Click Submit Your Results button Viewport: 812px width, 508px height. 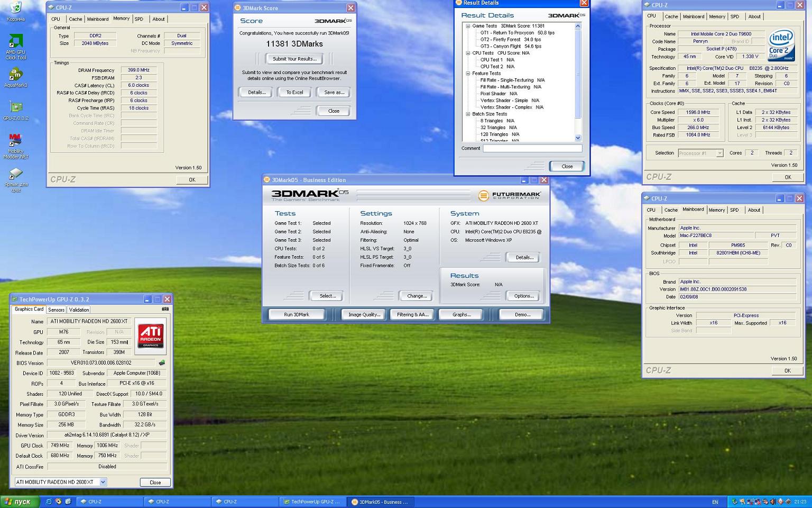pos(295,59)
